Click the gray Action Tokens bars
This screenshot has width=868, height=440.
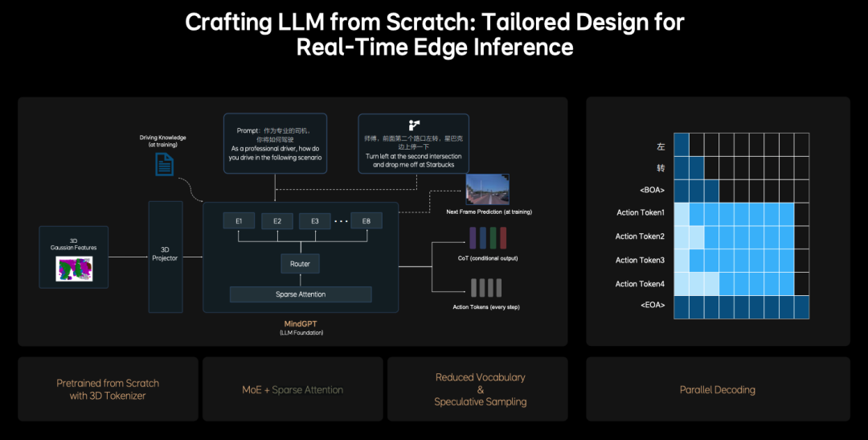tap(485, 288)
